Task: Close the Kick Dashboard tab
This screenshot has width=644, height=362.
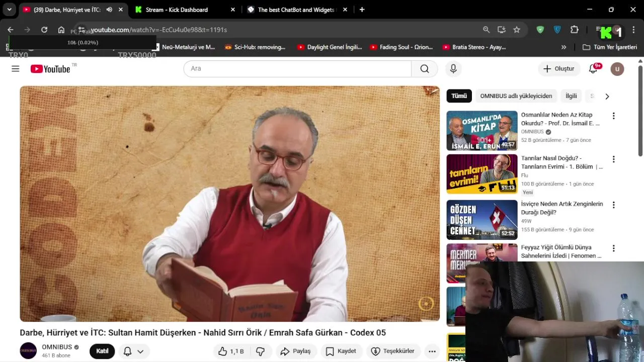Action: (232, 10)
